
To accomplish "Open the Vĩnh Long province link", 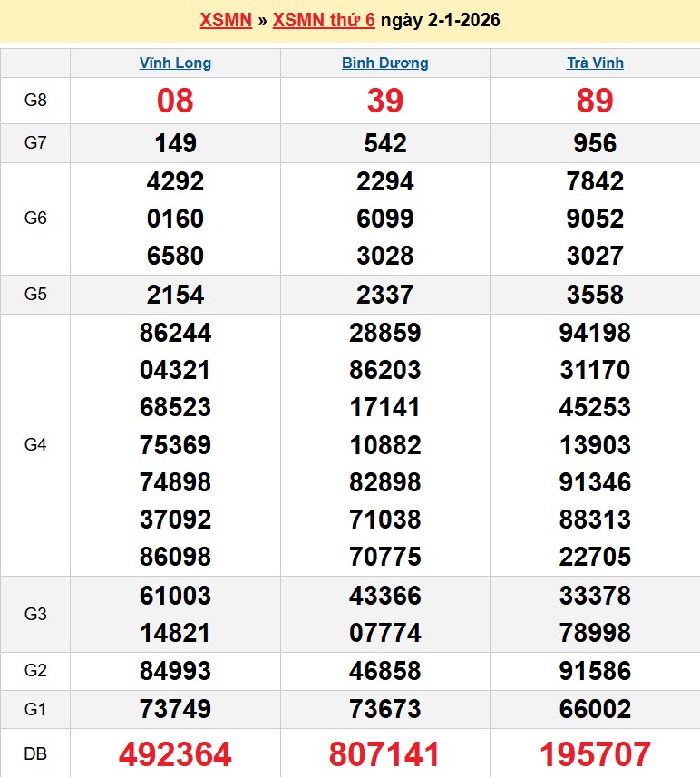I will (x=175, y=63).
